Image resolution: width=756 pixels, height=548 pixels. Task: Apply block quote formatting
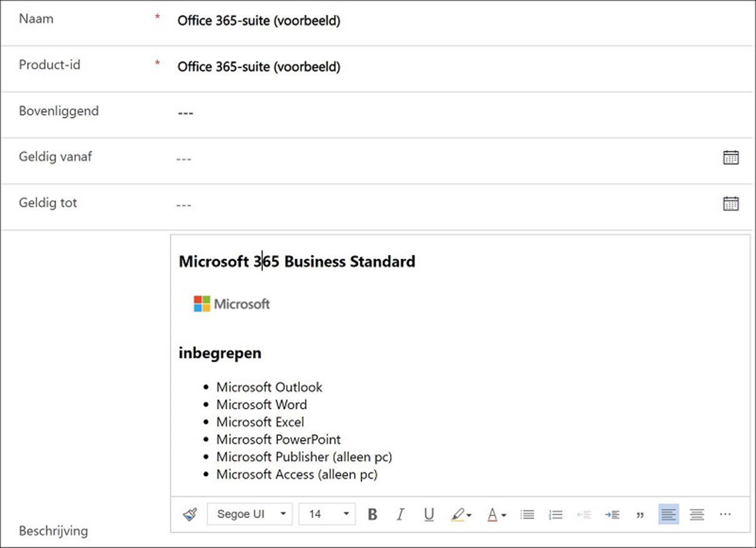640,515
